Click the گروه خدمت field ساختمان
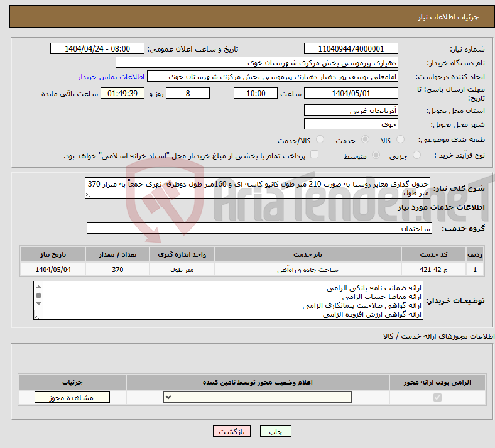The image size is (495, 448). point(259,228)
